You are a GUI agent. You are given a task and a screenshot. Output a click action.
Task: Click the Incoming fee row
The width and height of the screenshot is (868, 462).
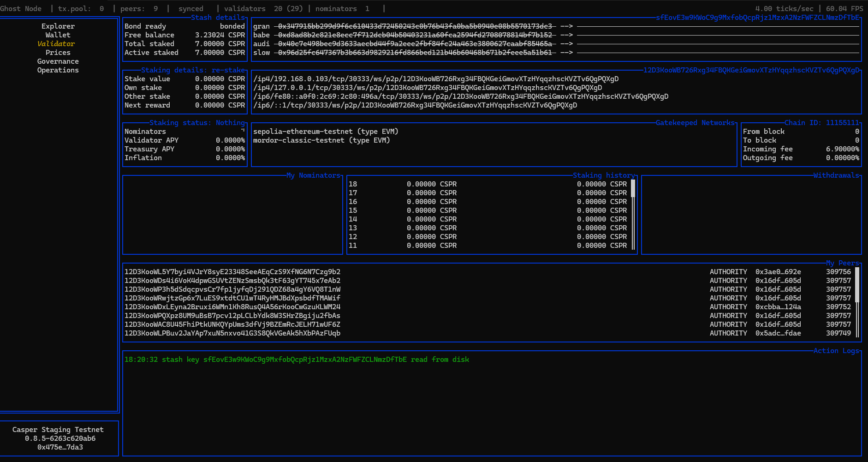801,149
